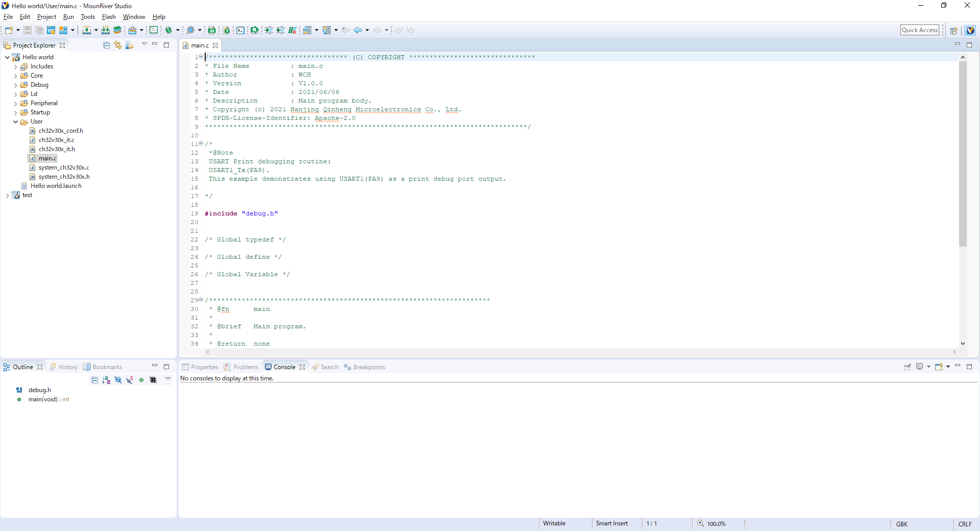Switch to the Breakpoints tab
980x531 pixels.
364,367
